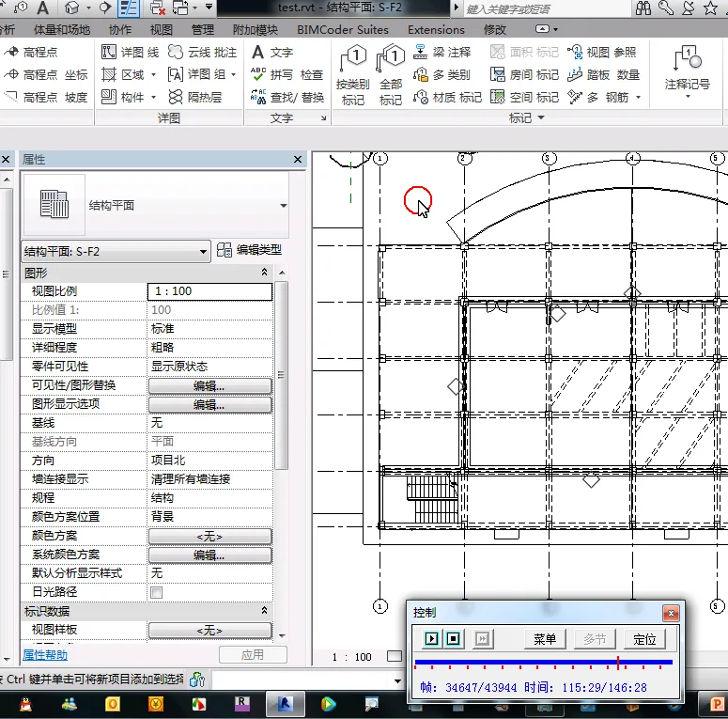Open the 区域 region dropdown

[x=153, y=74]
